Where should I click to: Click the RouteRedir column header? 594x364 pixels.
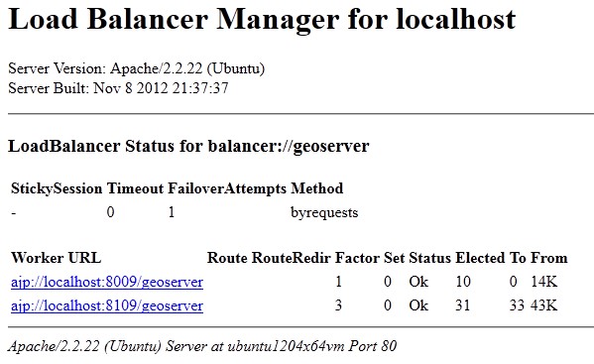[x=292, y=258]
